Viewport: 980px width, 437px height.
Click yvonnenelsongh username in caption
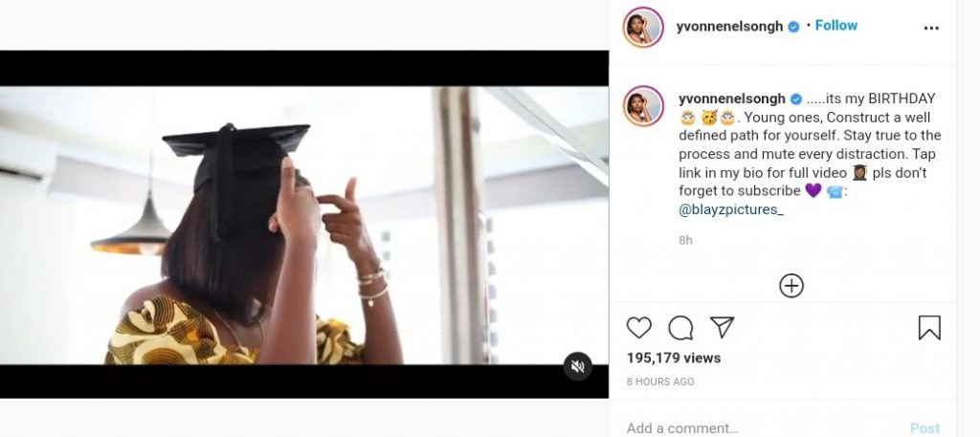point(730,98)
